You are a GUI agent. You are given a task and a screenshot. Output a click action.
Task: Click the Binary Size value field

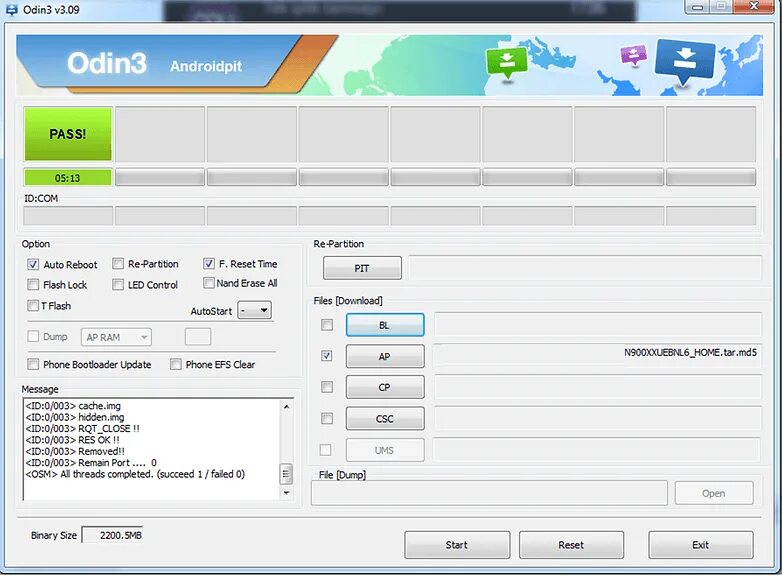[112, 535]
